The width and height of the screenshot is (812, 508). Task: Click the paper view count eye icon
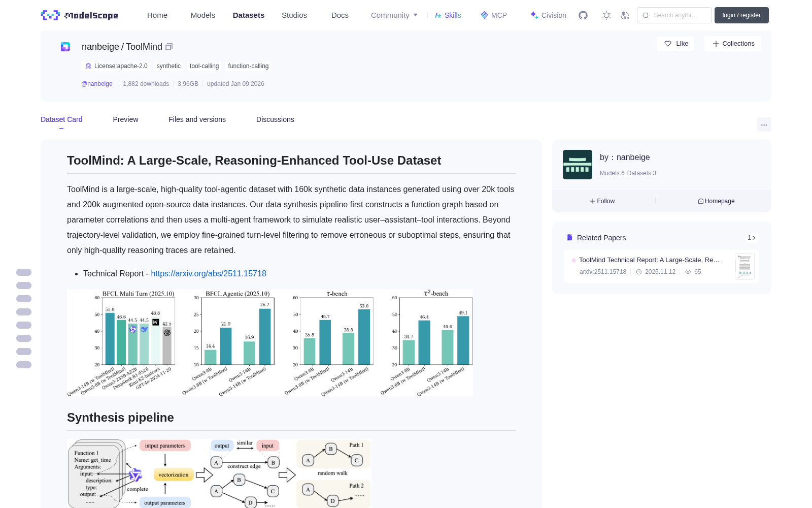tap(688, 272)
